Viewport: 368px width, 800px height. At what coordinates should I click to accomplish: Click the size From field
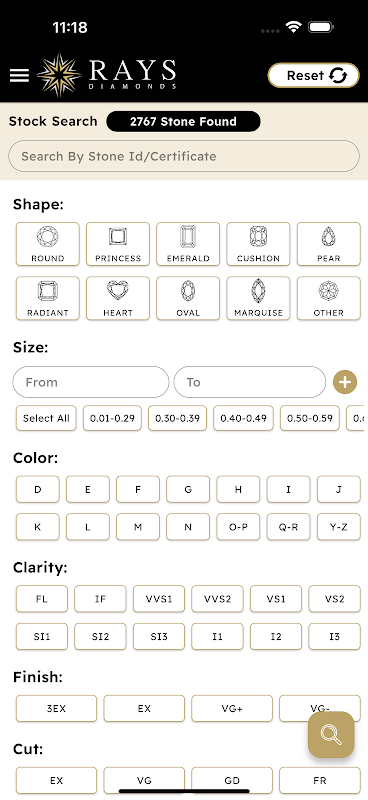pyautogui.click(x=91, y=382)
